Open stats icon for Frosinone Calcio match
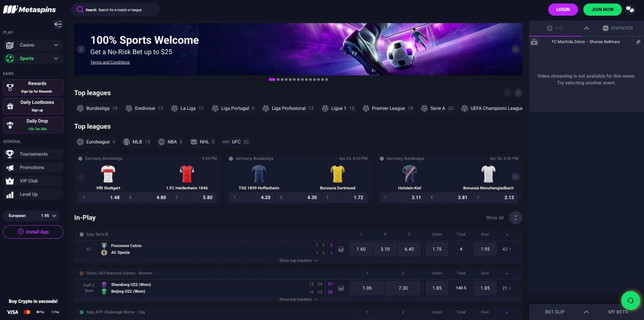Image resolution: width=644 pixels, height=320 pixels. 341,249
